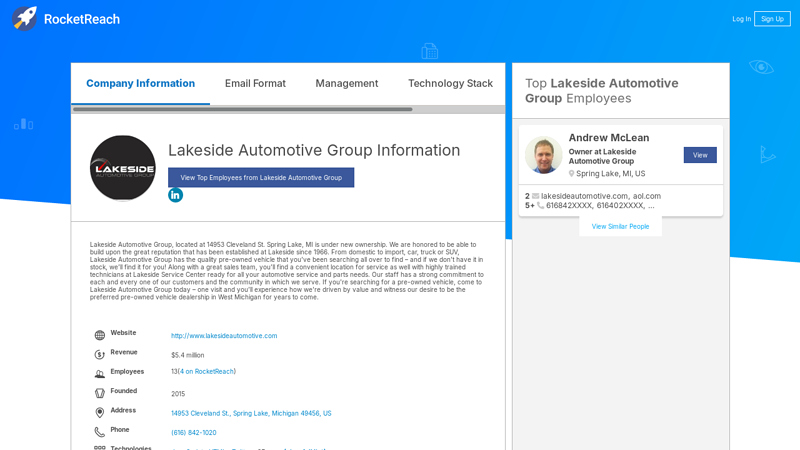Click the Lakeside Automotive Group company logo
Image resolution: width=800 pixels, height=450 pixels.
(123, 168)
